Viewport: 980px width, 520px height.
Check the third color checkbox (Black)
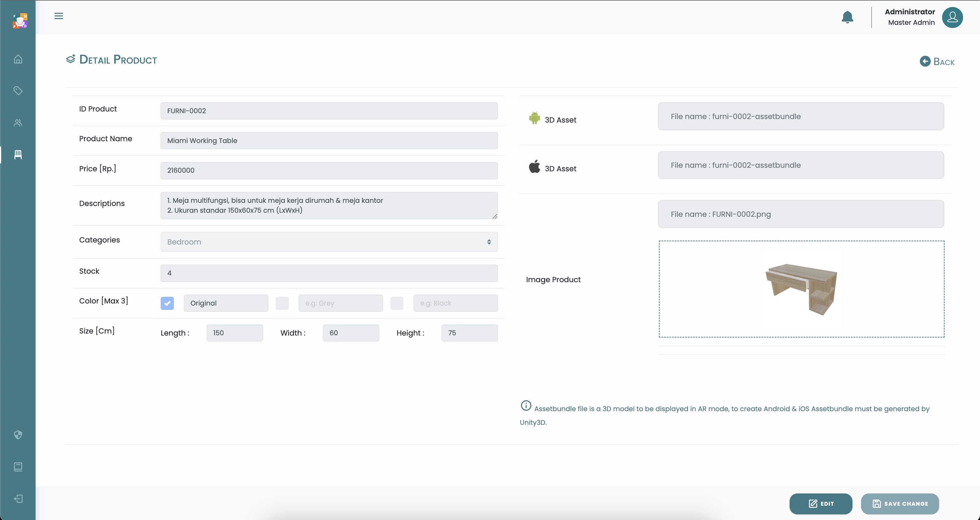click(397, 303)
